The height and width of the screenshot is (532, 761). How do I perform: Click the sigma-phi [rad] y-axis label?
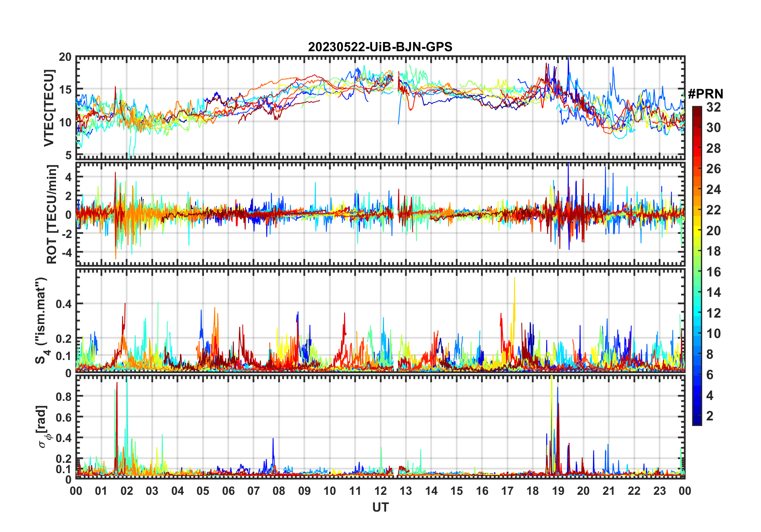coord(43,426)
